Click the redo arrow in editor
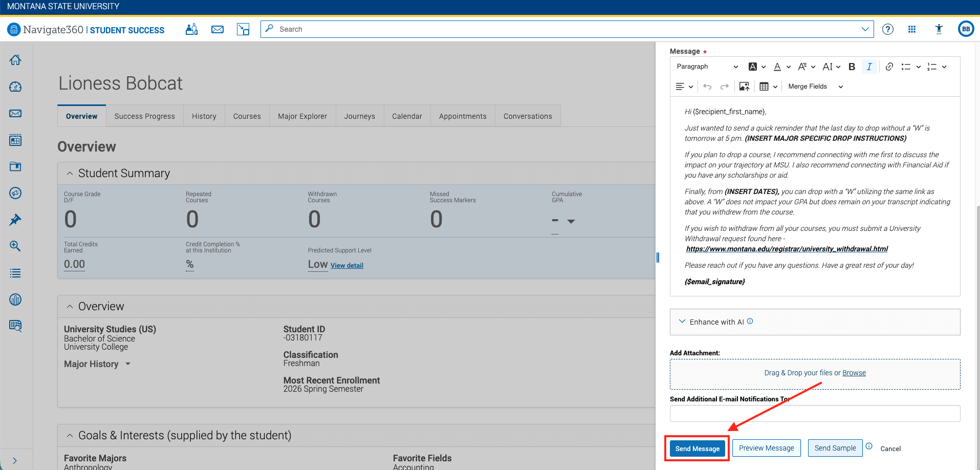 [724, 87]
